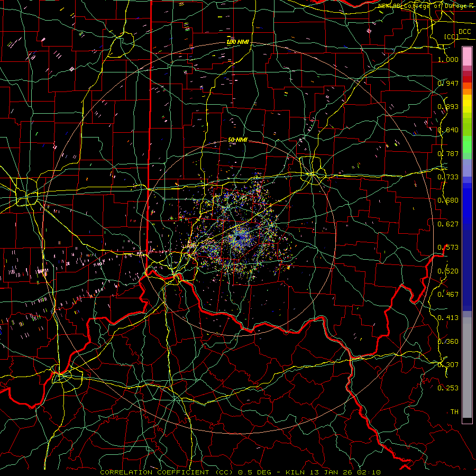Viewport: 476px width, 476px height.
Task: Click the 50 NMI range ring label
Action: coord(237,140)
